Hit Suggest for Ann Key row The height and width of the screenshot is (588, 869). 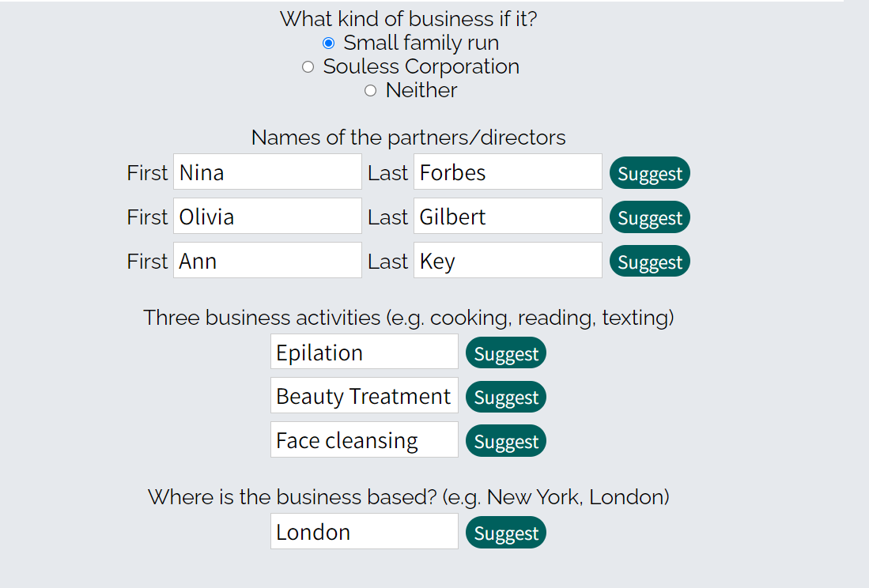coord(649,262)
